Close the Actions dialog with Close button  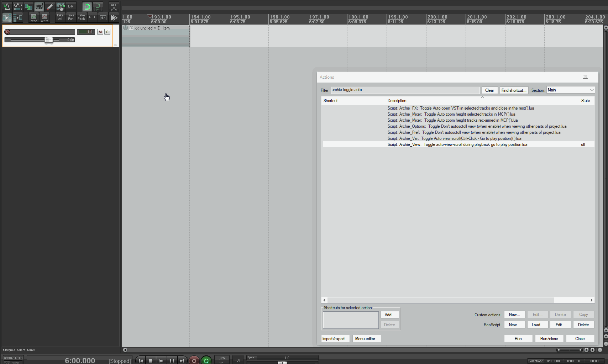pyautogui.click(x=580, y=339)
